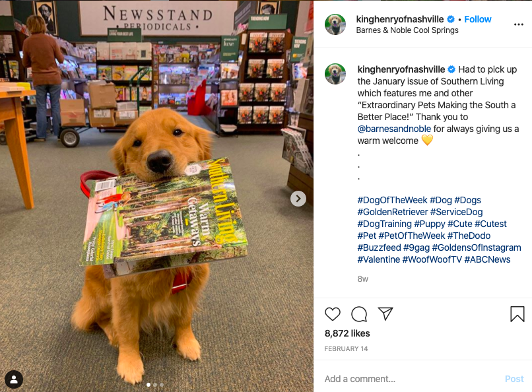This screenshot has height=392, width=532.
Task: Like the post with the heart icon
Action: pos(333,314)
